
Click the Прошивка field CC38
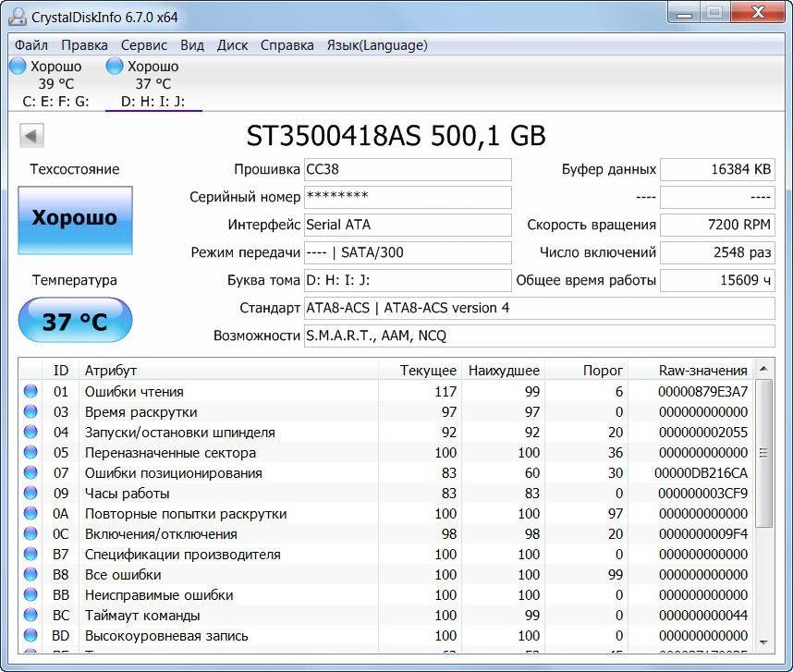point(408,169)
